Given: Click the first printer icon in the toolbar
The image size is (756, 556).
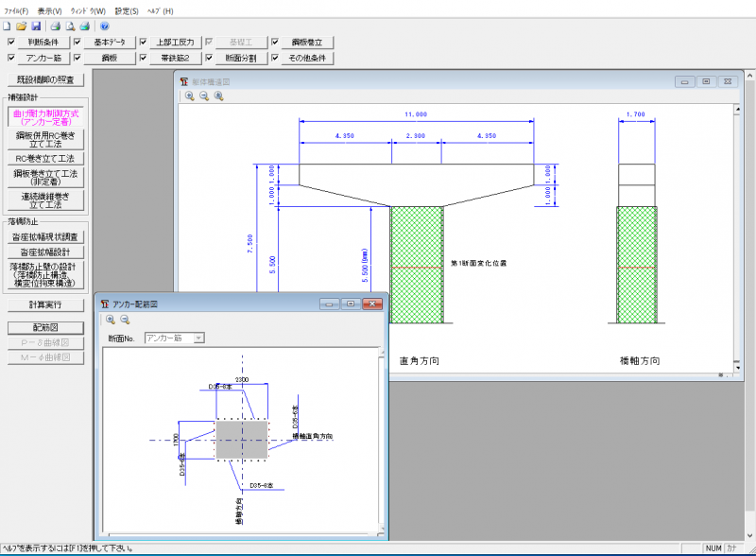Looking at the screenshot, I should point(56,26).
